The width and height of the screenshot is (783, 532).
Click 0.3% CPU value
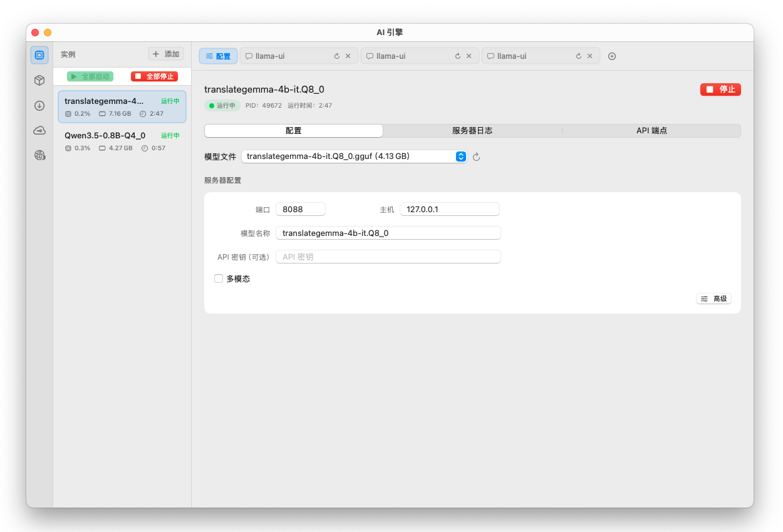pos(83,148)
